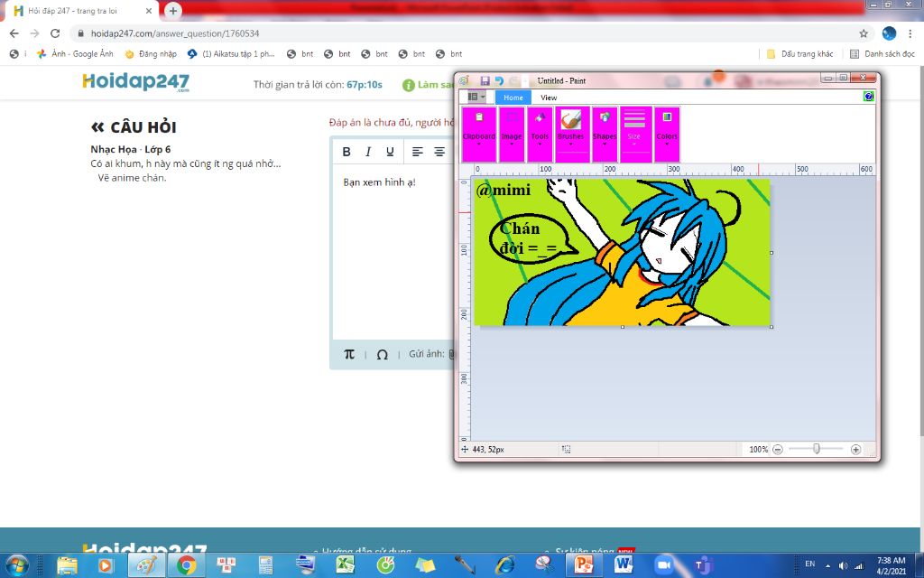
Task: Click browser Back arrow button
Action: tap(14, 33)
